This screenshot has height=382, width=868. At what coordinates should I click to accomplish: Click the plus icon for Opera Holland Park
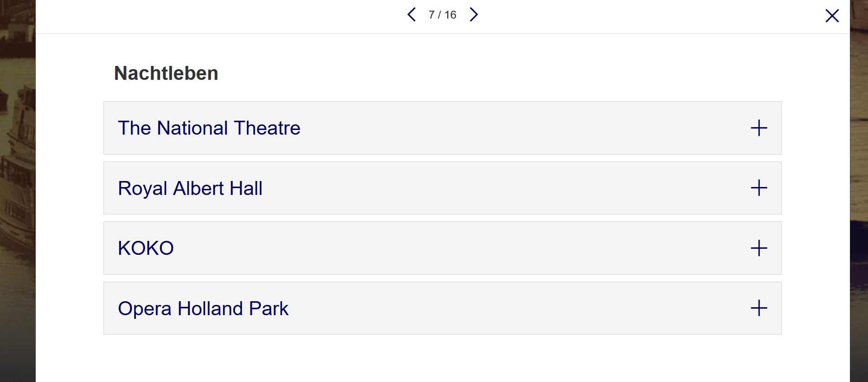(759, 308)
